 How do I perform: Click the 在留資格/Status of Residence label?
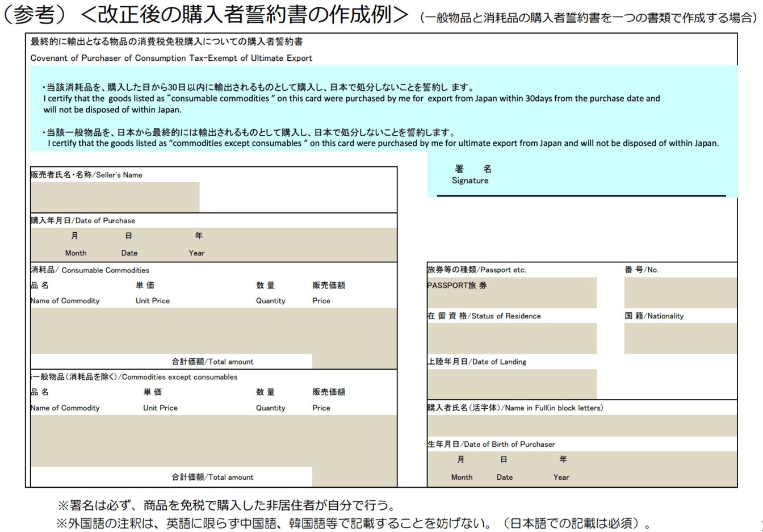pos(484,316)
